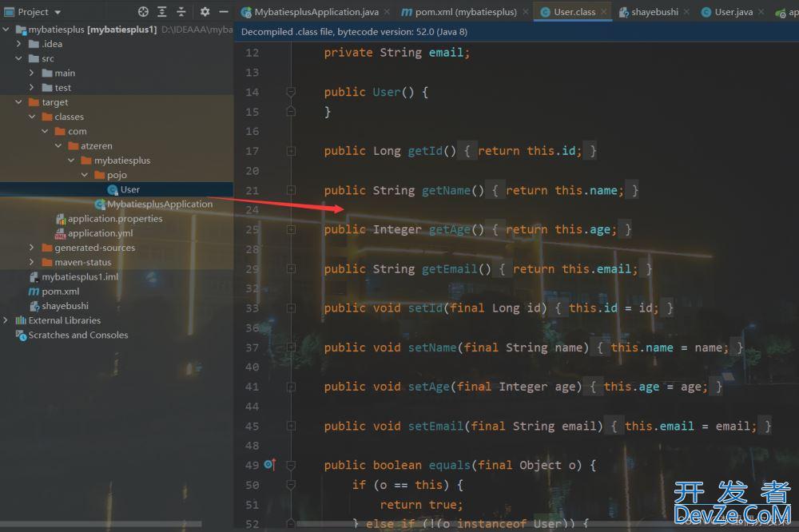Collapse the atzeren package folder
Image resolution: width=799 pixels, height=532 pixels.
click(x=58, y=145)
